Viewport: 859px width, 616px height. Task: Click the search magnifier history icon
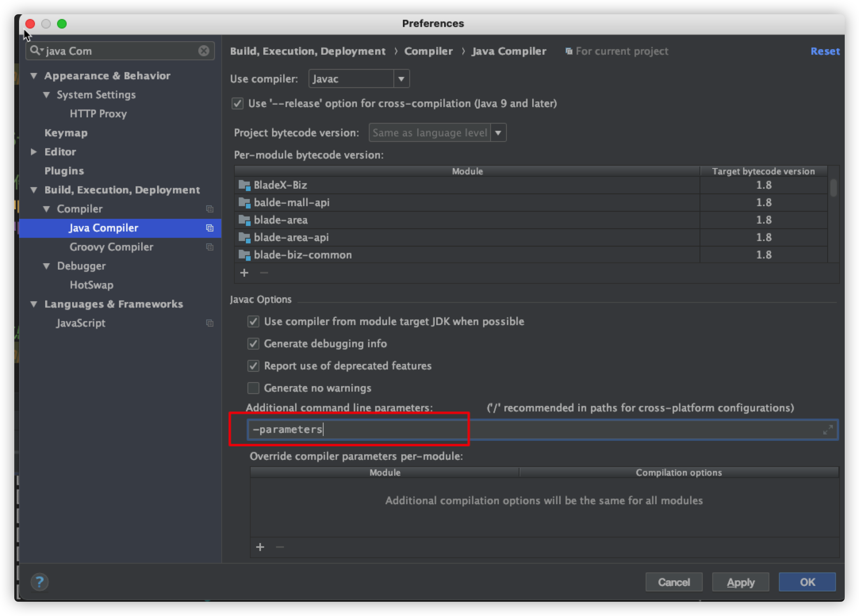[36, 50]
